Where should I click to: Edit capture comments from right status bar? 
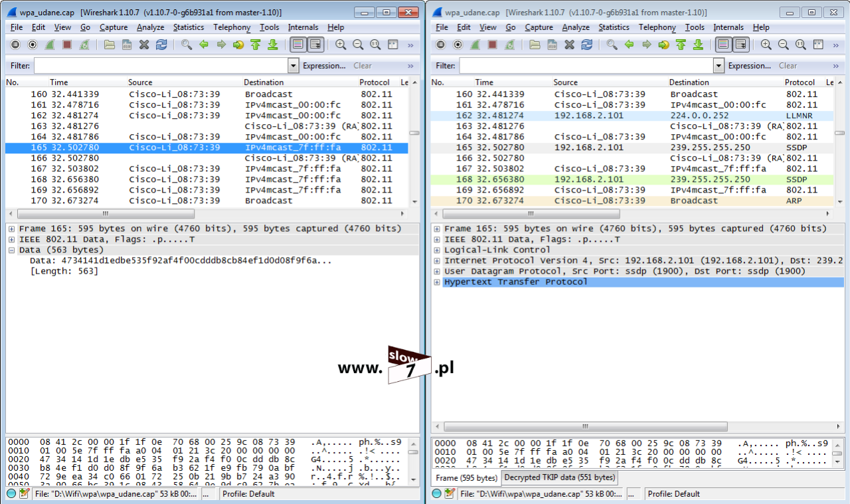450,493
